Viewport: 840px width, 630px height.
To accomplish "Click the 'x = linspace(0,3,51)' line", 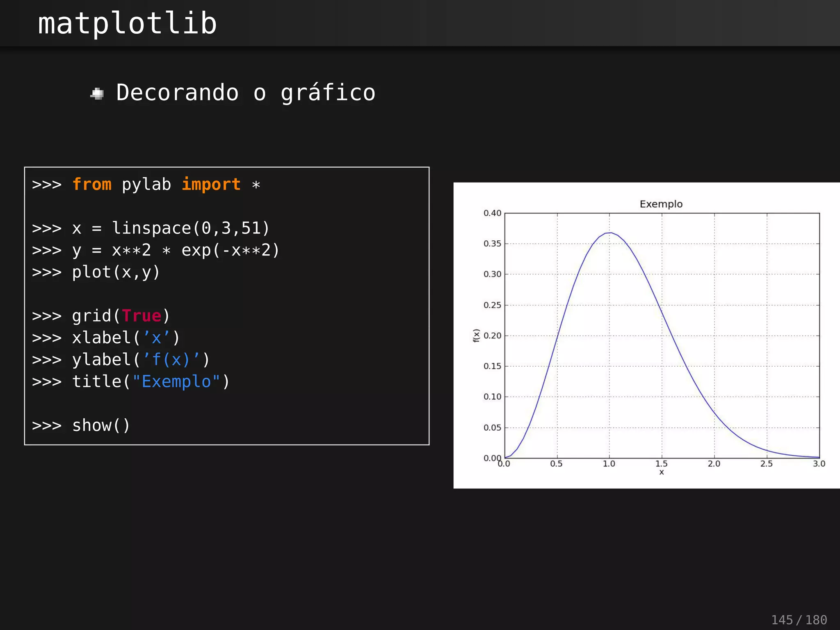I will 151,228.
